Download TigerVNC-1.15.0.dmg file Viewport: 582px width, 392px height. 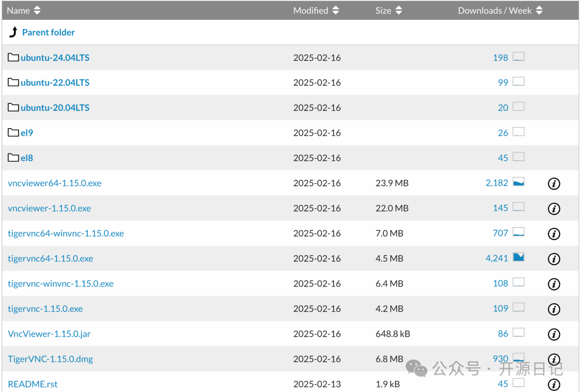point(51,359)
